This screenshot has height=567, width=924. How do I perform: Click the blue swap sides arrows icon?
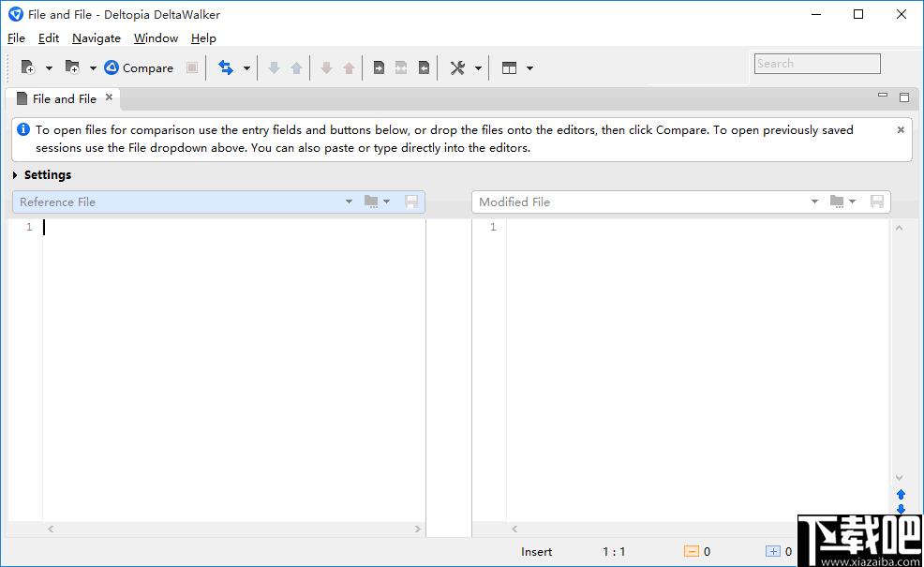coord(226,67)
